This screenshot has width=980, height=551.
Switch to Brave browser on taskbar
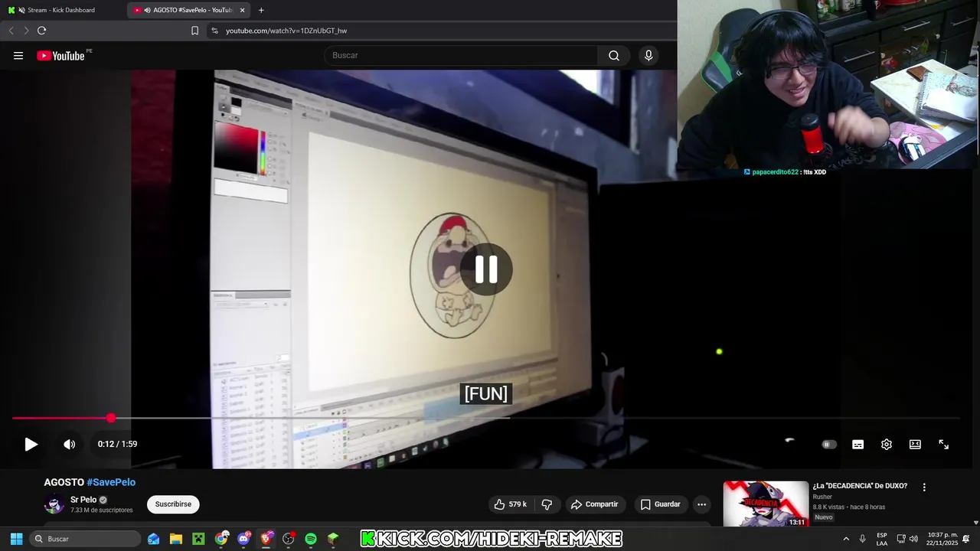[x=266, y=539]
